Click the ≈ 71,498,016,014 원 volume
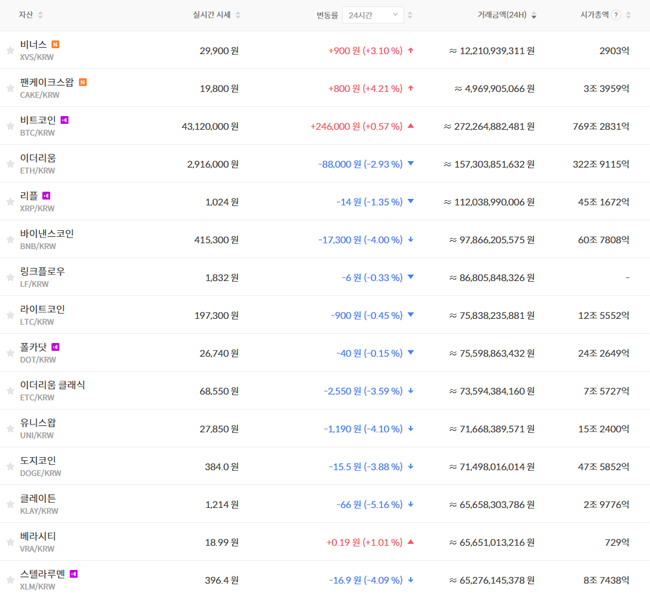Viewport: 650px width, 596px height. [492, 467]
